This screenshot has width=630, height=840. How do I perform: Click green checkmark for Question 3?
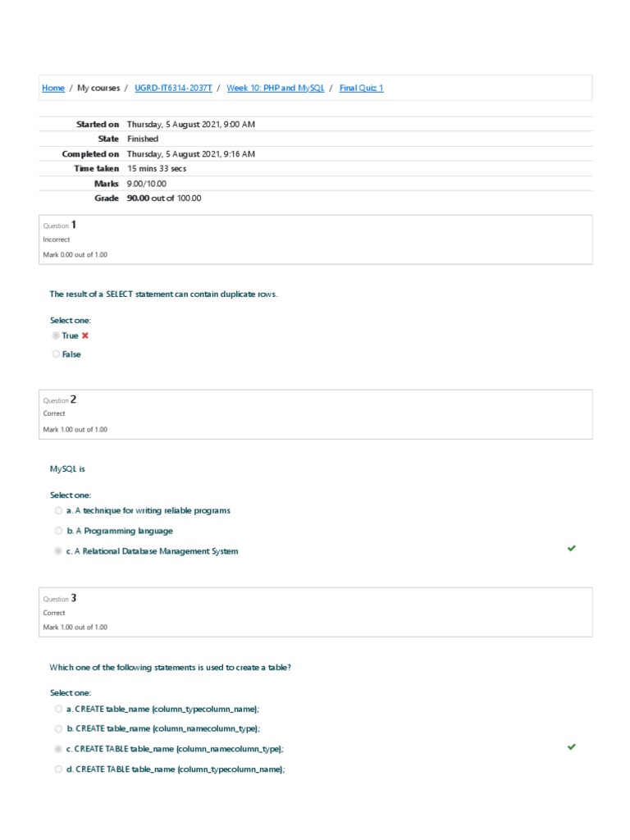pos(572,746)
